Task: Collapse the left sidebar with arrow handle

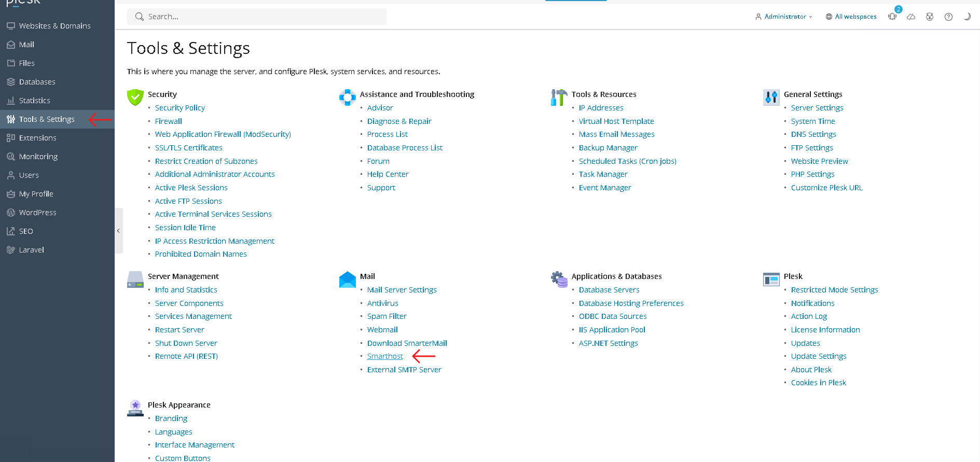Action: tap(119, 231)
